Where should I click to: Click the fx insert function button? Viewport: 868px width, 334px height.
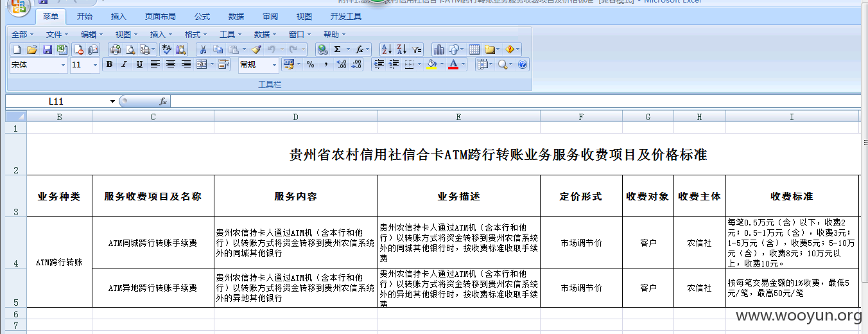[x=163, y=101]
